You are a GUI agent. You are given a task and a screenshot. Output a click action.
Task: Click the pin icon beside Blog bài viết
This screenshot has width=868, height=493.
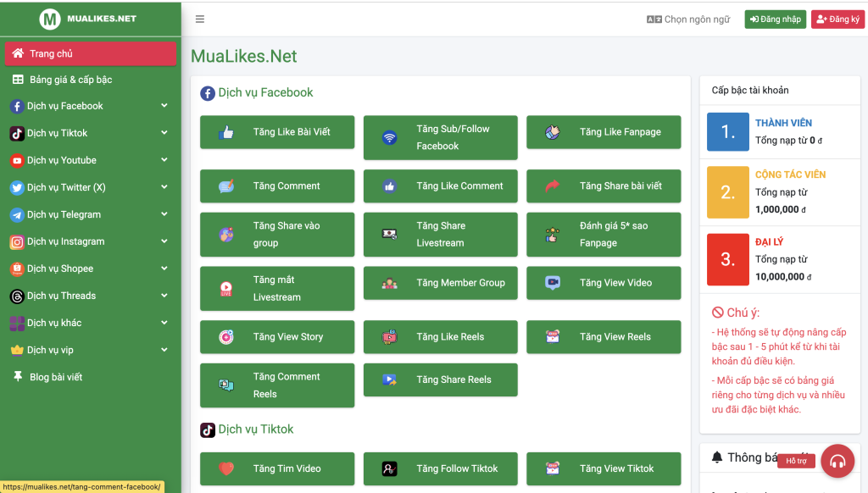coord(18,377)
